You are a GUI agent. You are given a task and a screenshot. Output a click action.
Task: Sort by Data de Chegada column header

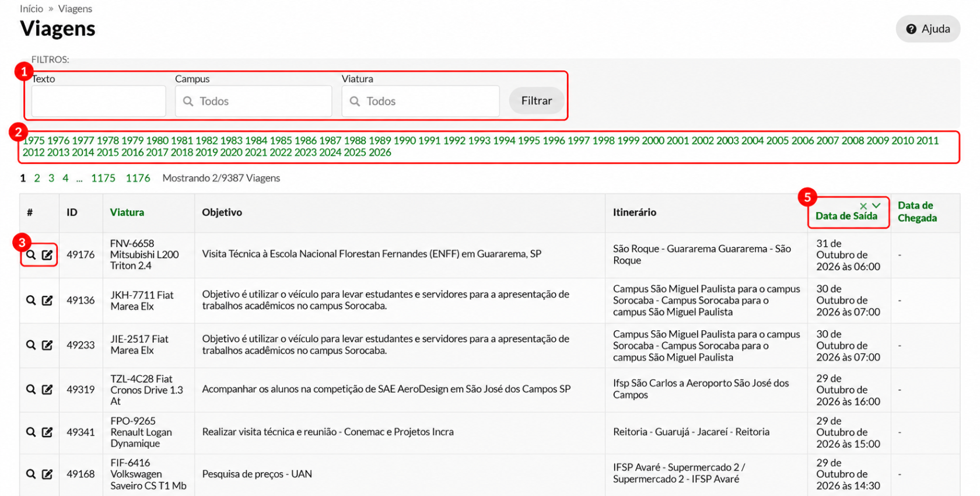(917, 212)
